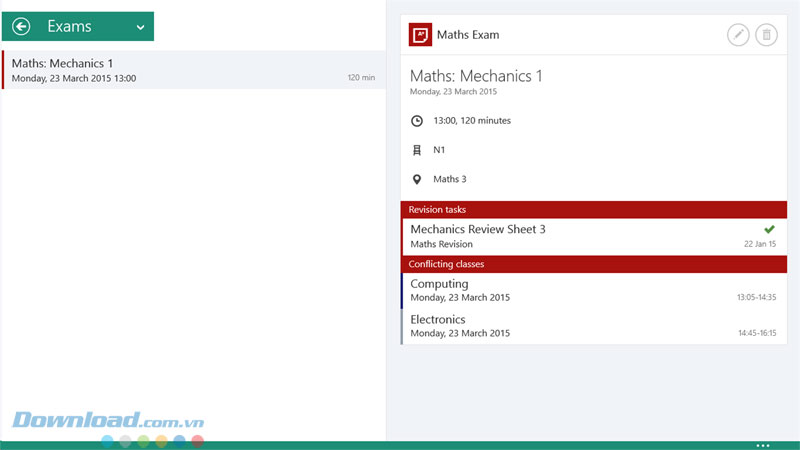Image resolution: width=800 pixels, height=450 pixels.
Task: Open the Computing conflicting class
Action: pyautogui.click(x=560, y=290)
